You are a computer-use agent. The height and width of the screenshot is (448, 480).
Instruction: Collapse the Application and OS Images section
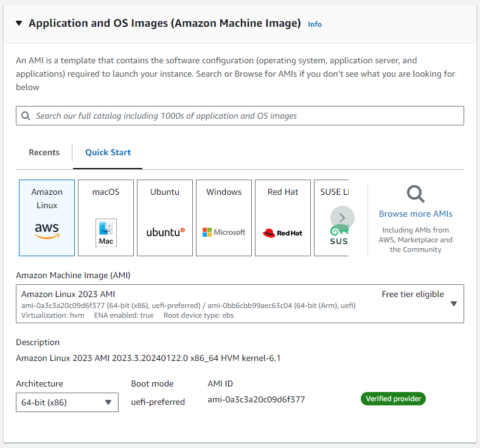[18, 24]
